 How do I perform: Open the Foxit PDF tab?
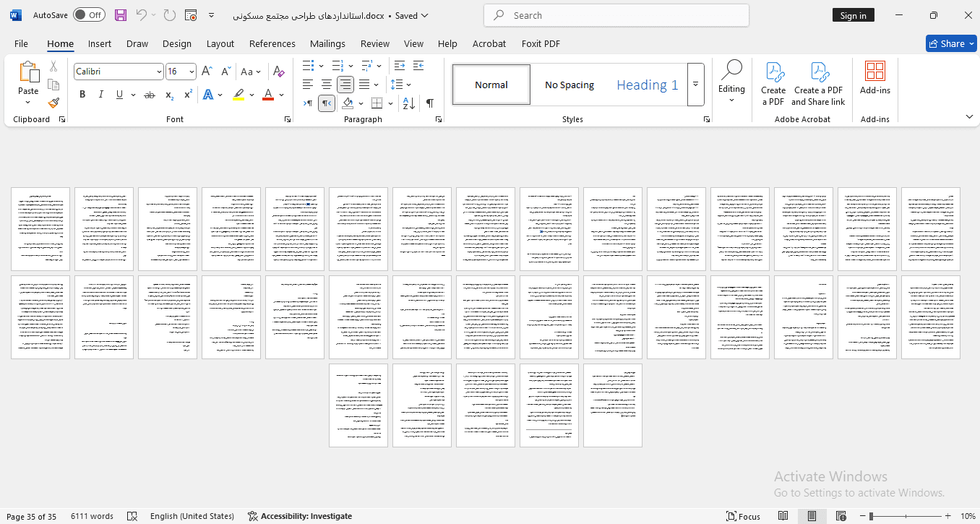tap(541, 43)
